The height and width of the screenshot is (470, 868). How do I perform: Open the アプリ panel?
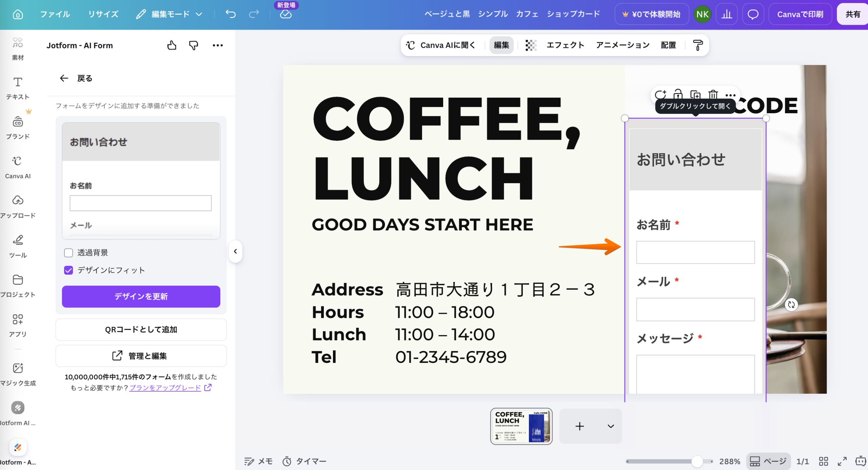click(18, 325)
